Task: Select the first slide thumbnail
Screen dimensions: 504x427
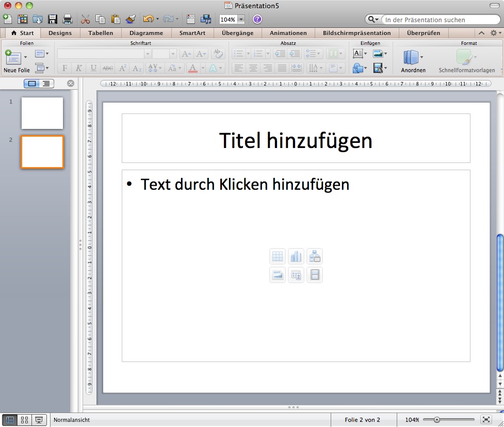Action: coord(42,113)
